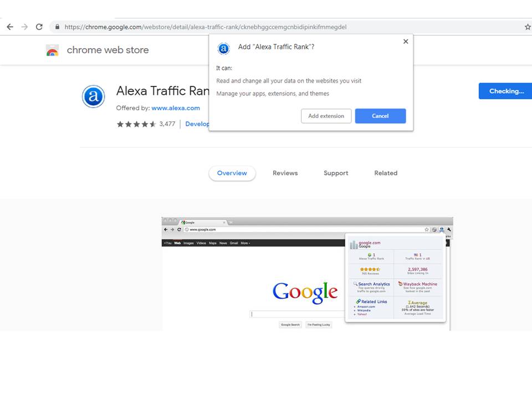
Task: Click the chrome web store title text
Action: [108, 50]
